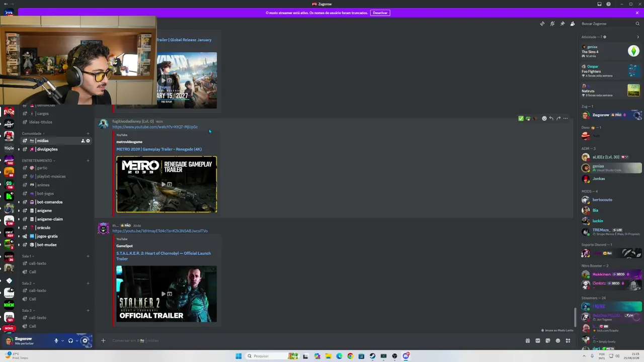Open Google Chrome from the taskbar
Screen dimensions: 644x362
point(350,356)
